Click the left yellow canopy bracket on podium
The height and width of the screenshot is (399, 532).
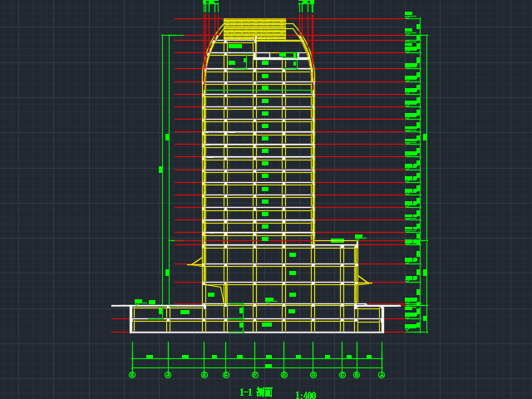[x=197, y=263]
